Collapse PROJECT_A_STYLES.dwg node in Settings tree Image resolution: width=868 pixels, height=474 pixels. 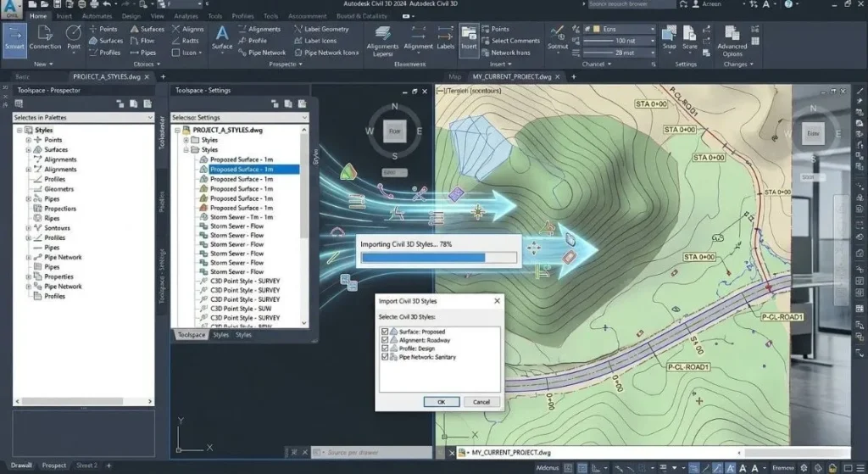point(177,130)
